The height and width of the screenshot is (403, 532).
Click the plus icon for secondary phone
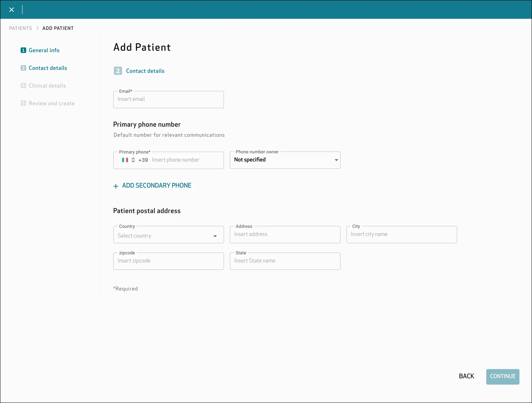click(x=116, y=186)
